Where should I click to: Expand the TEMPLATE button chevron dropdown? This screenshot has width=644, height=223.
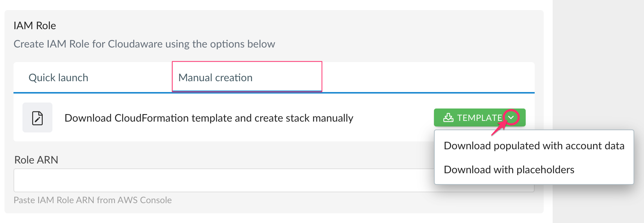(x=511, y=117)
